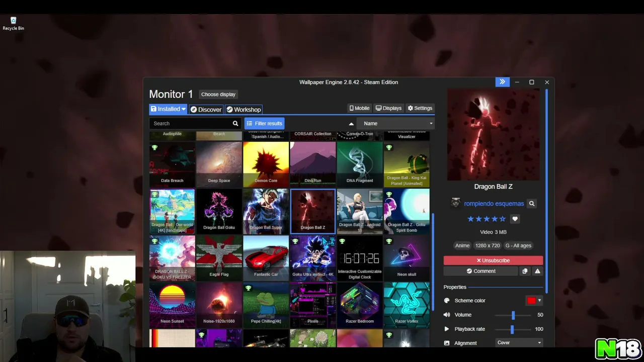The image size is (644, 362).
Task: Select the Interactive Customizable Digital Clock wallpaper
Action: (360, 258)
